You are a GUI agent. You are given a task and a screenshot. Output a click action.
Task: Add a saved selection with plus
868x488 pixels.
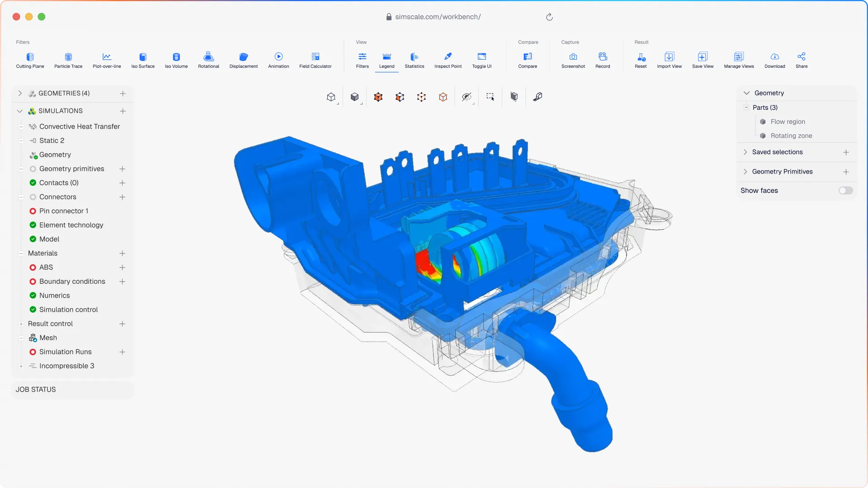846,152
